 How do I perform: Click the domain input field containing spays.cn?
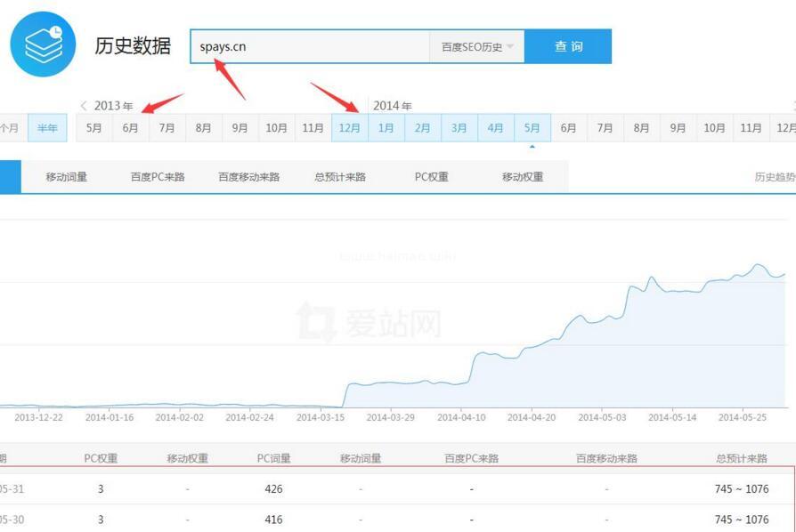click(309, 47)
